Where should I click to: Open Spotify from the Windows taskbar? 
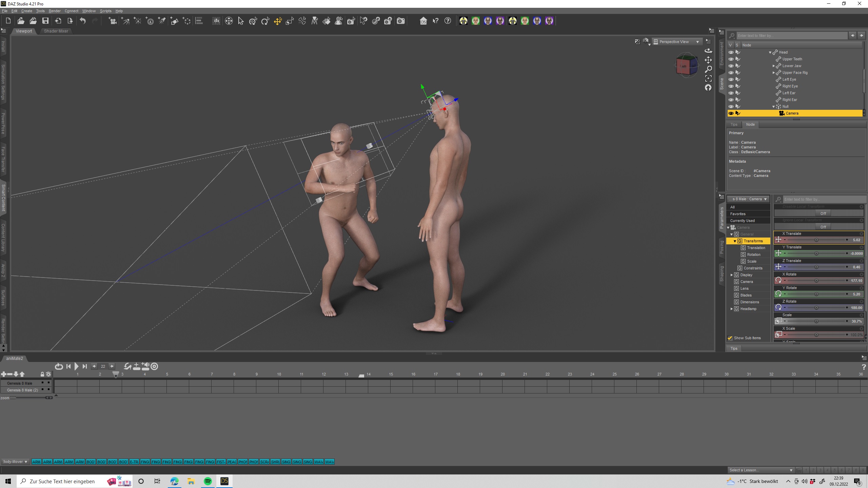click(x=208, y=481)
